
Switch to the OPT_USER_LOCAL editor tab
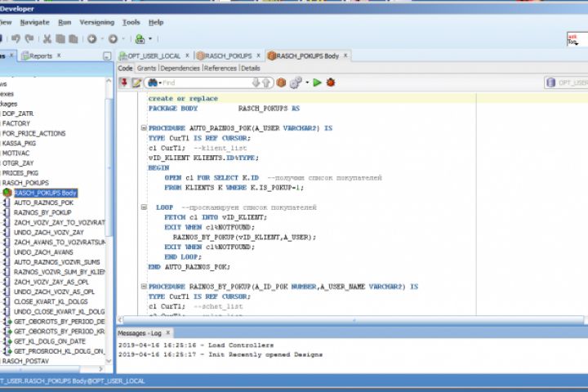point(154,56)
